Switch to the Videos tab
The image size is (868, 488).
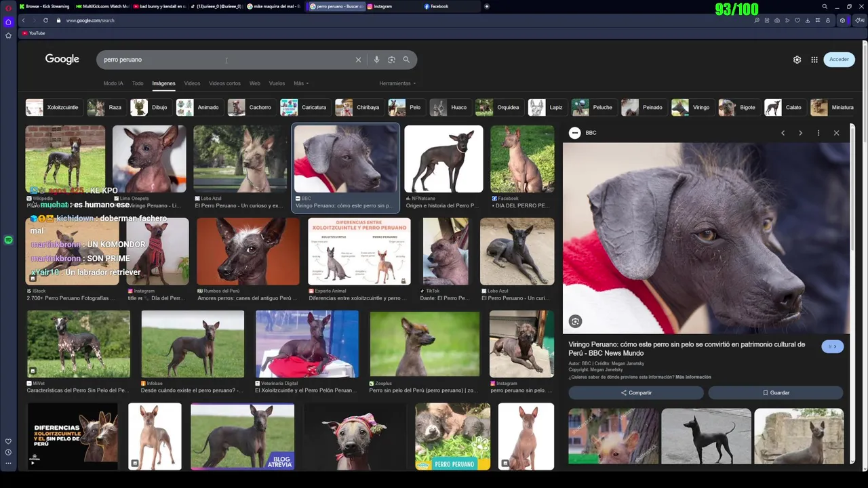tap(192, 83)
